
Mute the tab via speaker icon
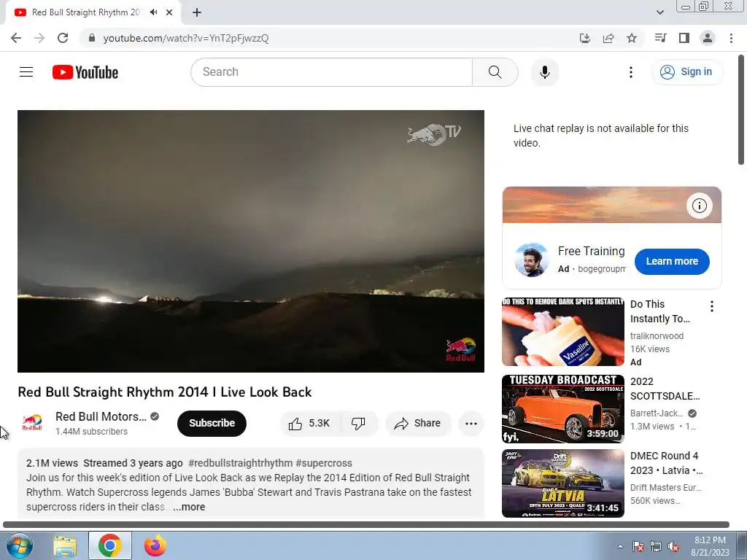tap(153, 12)
